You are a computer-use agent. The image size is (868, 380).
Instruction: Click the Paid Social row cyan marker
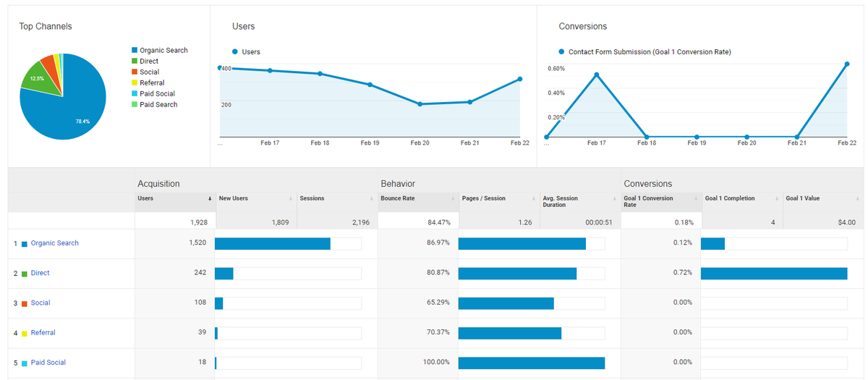pos(24,363)
